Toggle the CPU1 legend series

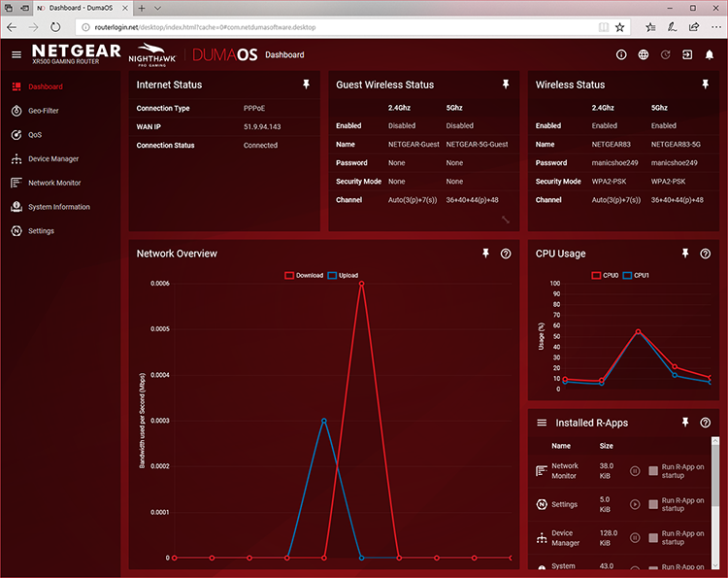tap(636, 276)
